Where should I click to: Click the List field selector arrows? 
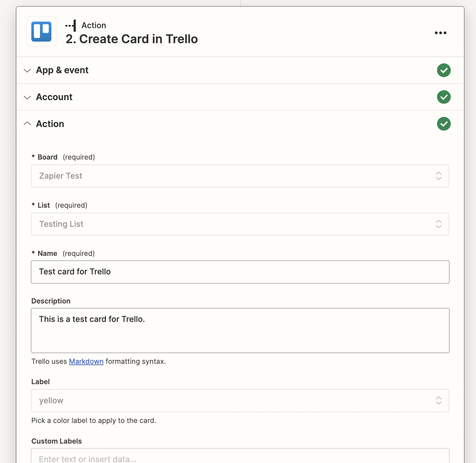click(x=439, y=224)
